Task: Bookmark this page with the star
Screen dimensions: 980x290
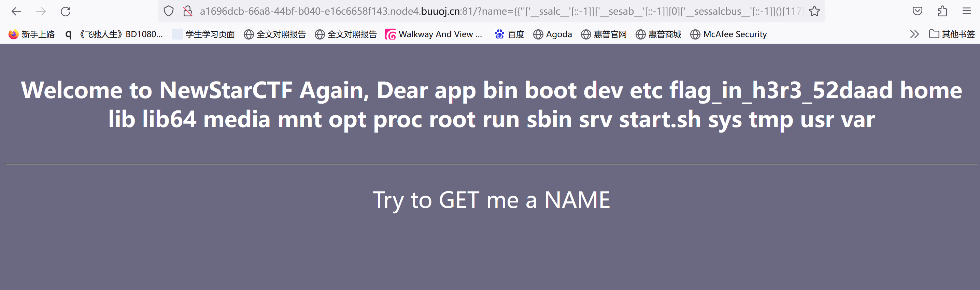Action: pyautogui.click(x=814, y=11)
